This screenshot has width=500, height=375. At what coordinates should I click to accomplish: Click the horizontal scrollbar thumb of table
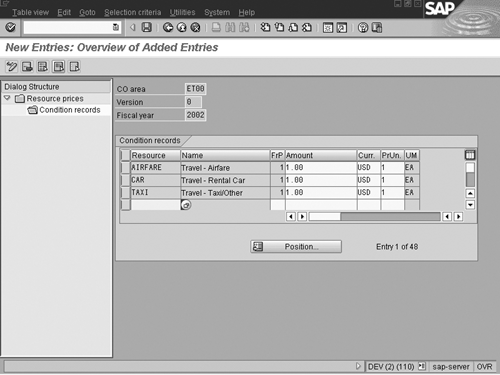tap(325, 217)
